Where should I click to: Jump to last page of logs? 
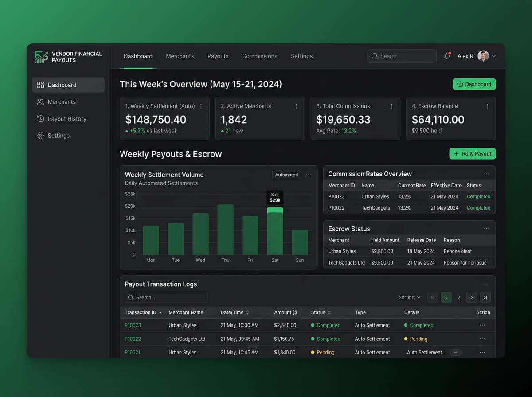point(485,297)
